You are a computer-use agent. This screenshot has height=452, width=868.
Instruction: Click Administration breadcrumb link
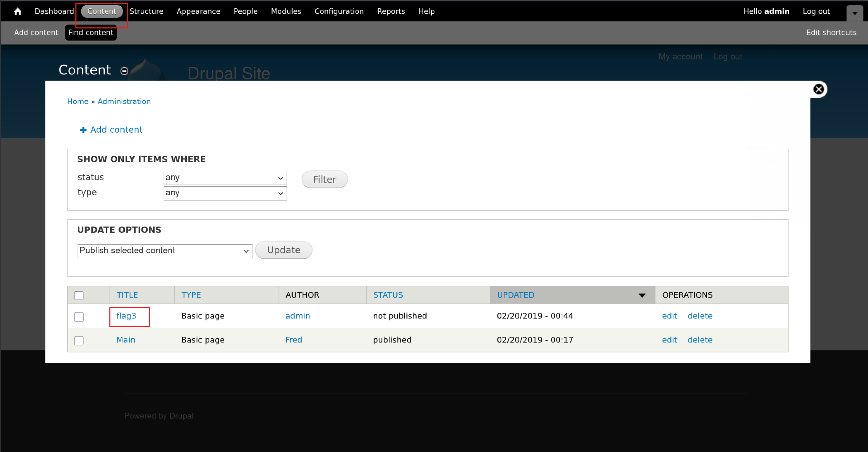point(124,102)
